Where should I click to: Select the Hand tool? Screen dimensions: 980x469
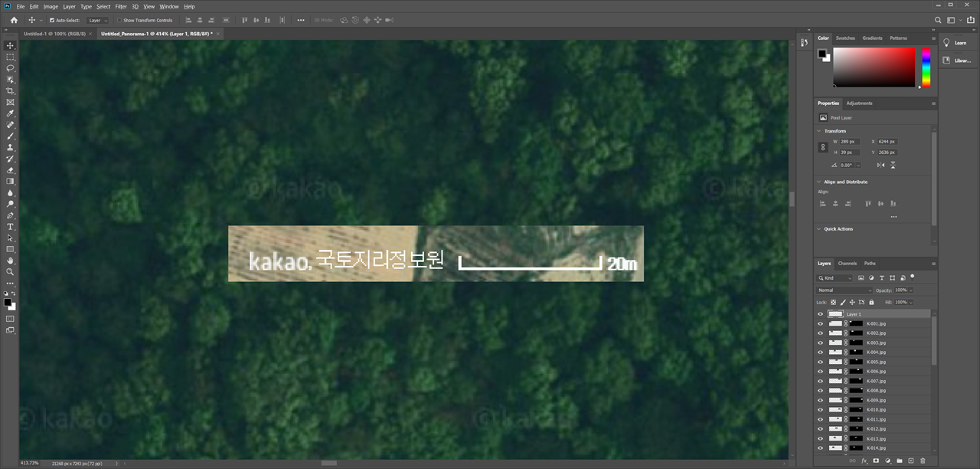click(x=10, y=261)
